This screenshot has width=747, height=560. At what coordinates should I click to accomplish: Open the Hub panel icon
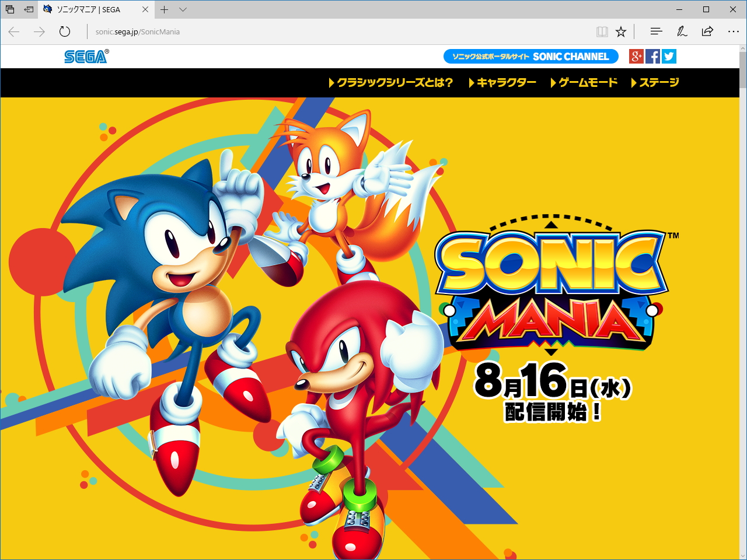656,32
